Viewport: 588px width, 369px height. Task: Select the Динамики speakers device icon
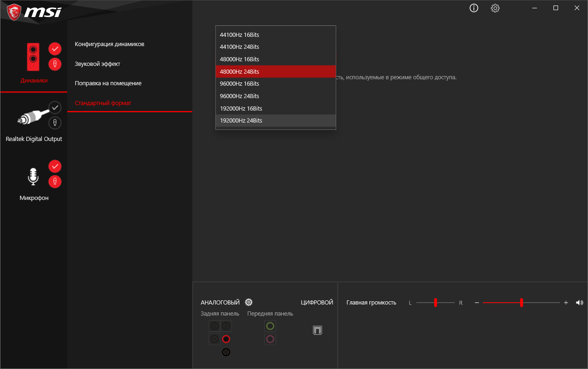(x=33, y=57)
